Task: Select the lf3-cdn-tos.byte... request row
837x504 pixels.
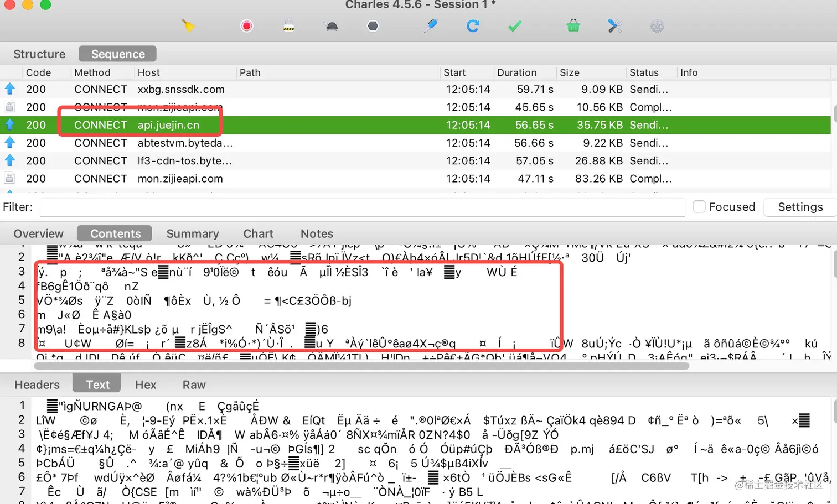Action: click(415, 160)
